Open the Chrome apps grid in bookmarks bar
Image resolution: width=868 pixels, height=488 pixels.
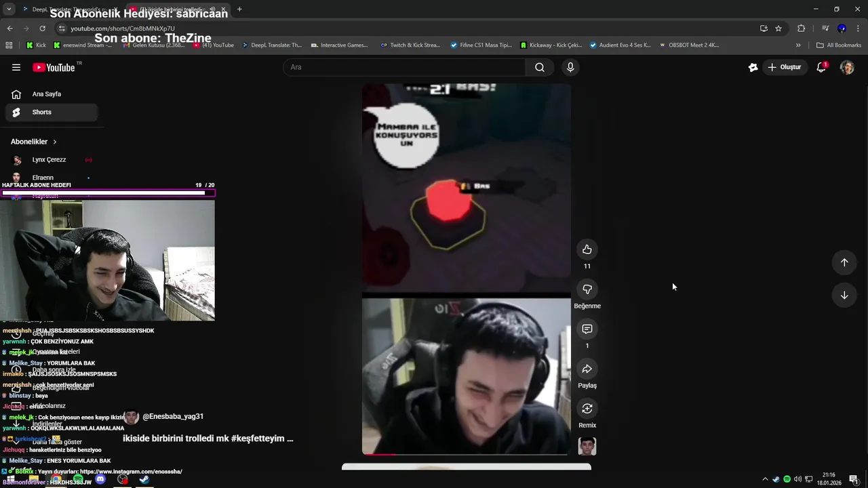pos(9,45)
